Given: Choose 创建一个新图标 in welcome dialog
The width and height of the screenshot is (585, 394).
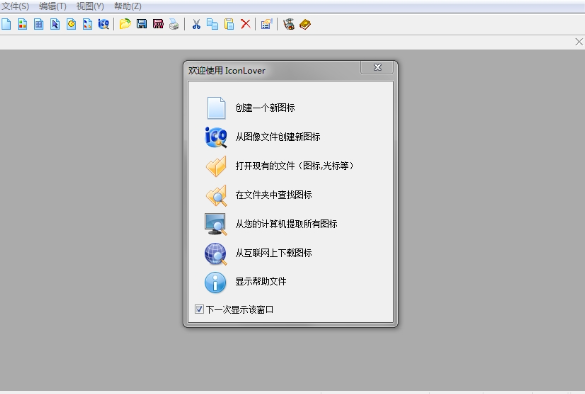Looking at the screenshot, I should point(265,108).
